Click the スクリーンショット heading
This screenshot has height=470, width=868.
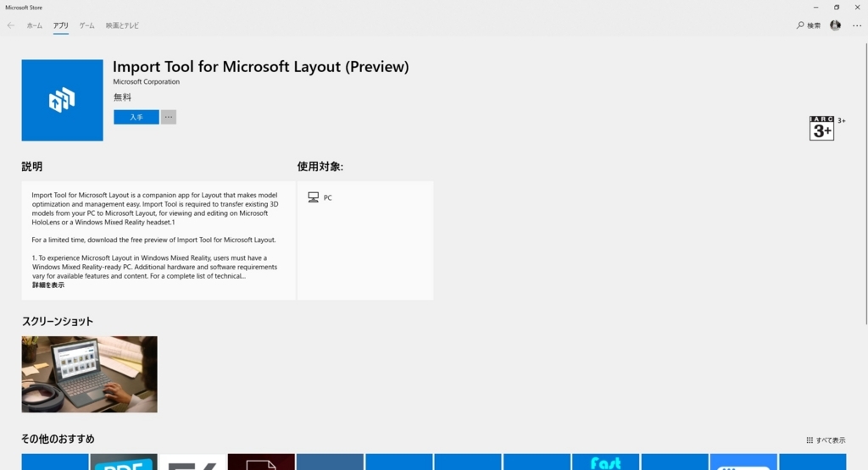57,321
